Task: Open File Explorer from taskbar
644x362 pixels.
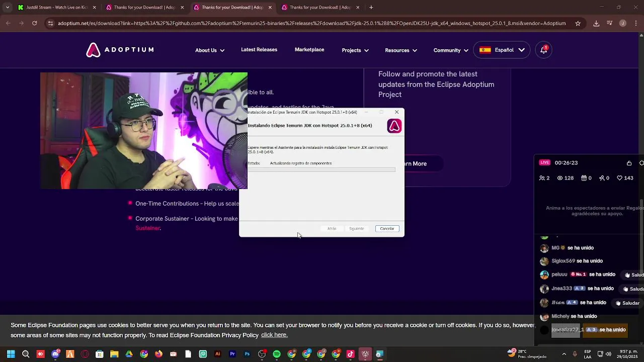Action: (x=114, y=354)
